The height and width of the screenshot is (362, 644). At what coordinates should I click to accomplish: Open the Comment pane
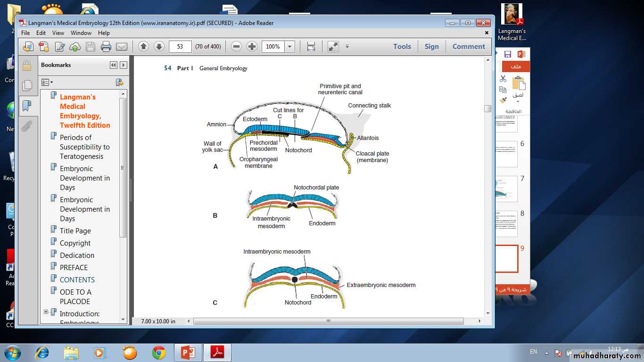468,46
